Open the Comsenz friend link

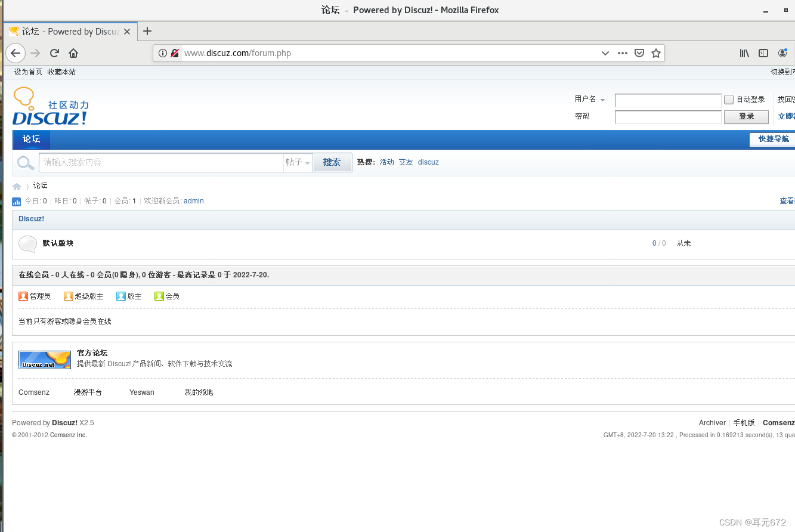[34, 392]
